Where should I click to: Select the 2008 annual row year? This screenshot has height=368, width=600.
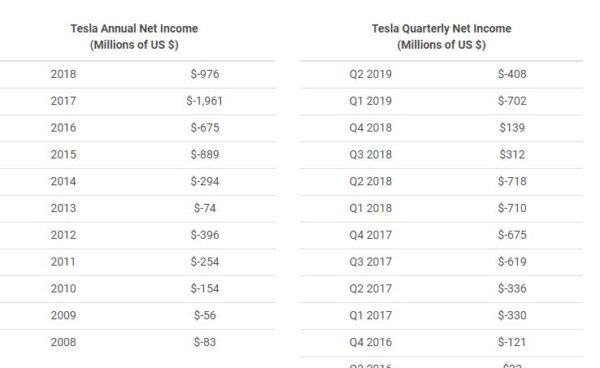[64, 342]
